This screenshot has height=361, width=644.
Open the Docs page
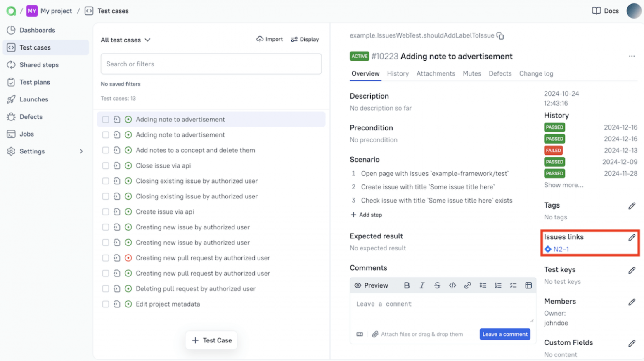coord(605,11)
